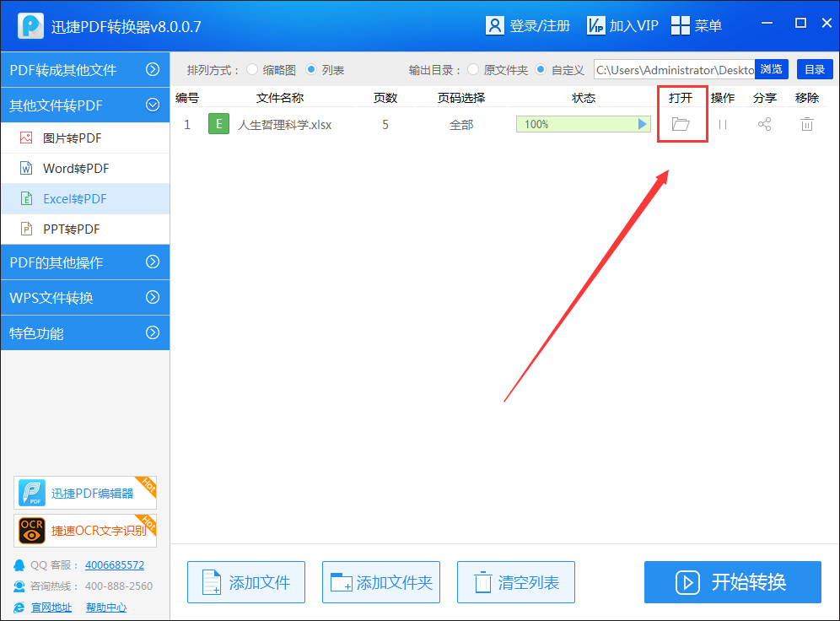Start conversion with 开始转换 button
840x621 pixels.
click(x=733, y=582)
